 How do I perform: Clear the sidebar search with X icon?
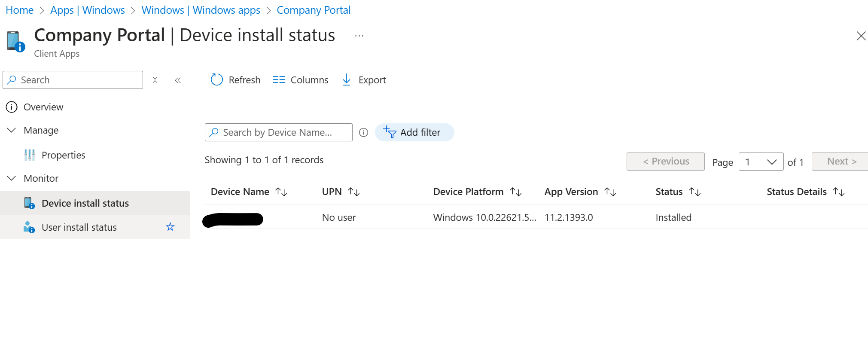155,80
